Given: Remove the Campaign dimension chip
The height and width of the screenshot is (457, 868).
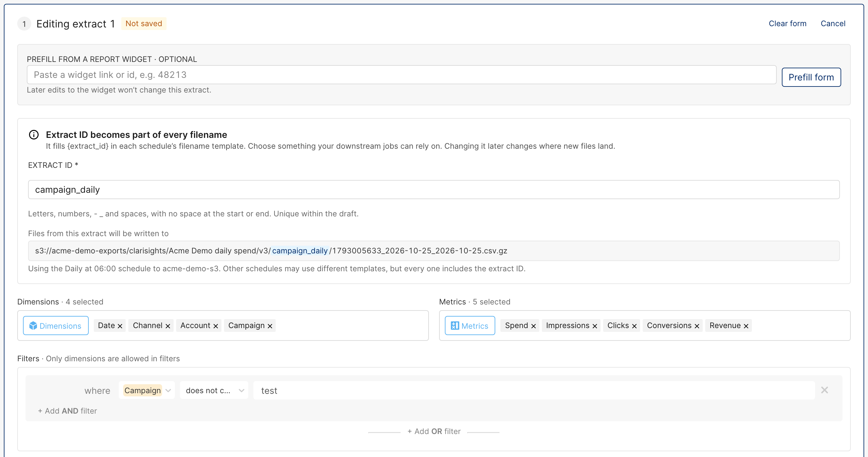Looking at the screenshot, I should 270,326.
